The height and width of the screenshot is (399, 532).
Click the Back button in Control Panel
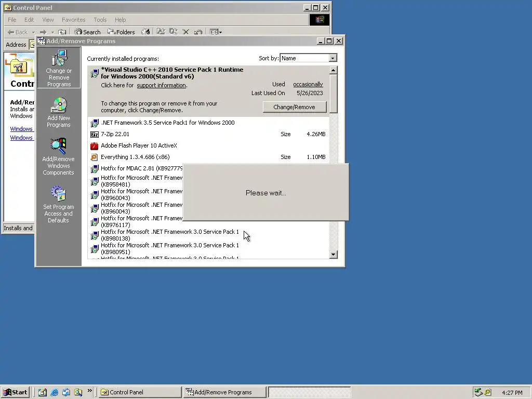(18, 32)
